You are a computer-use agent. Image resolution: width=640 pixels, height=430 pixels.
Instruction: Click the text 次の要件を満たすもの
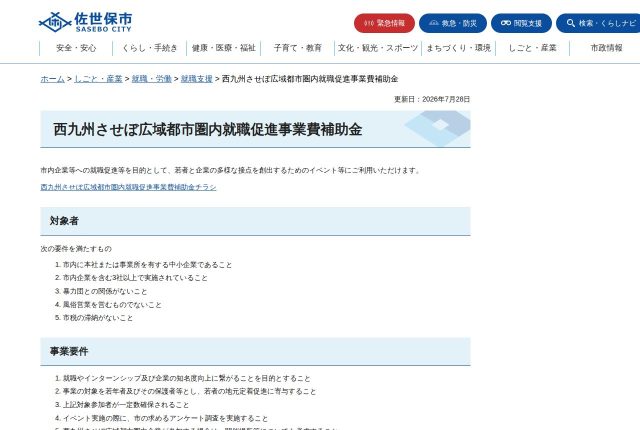click(76, 248)
